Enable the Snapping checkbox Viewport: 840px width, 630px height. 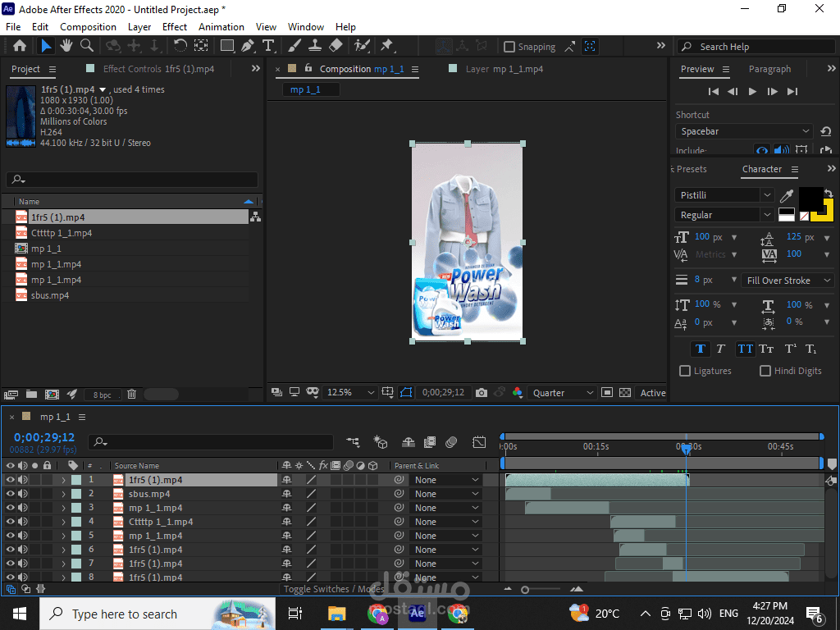509,47
